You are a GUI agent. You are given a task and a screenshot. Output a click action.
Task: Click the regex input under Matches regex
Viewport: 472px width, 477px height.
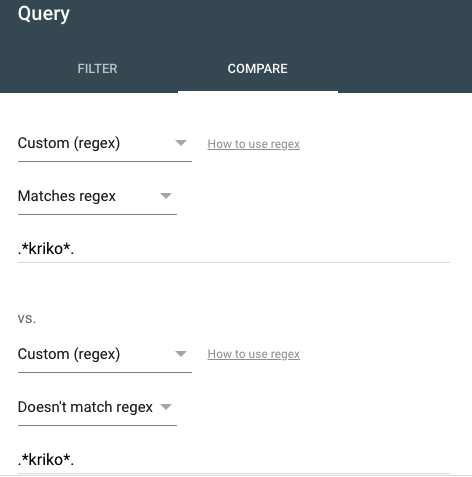(x=234, y=249)
